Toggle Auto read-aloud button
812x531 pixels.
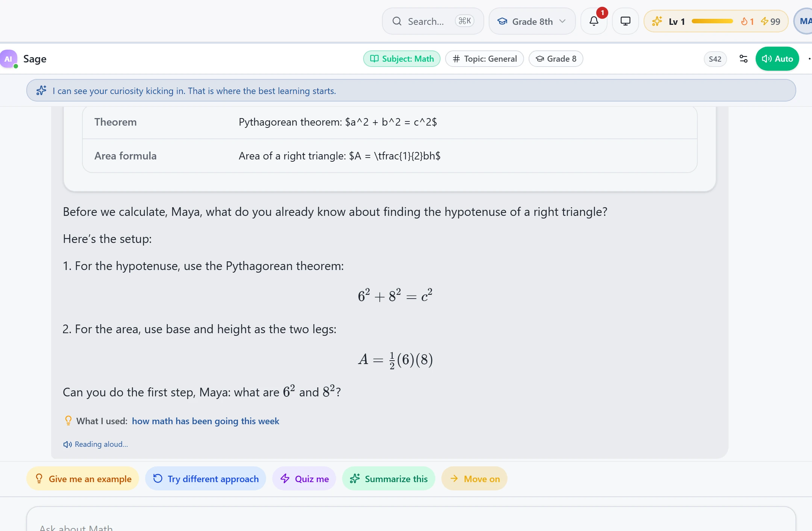[x=777, y=59]
